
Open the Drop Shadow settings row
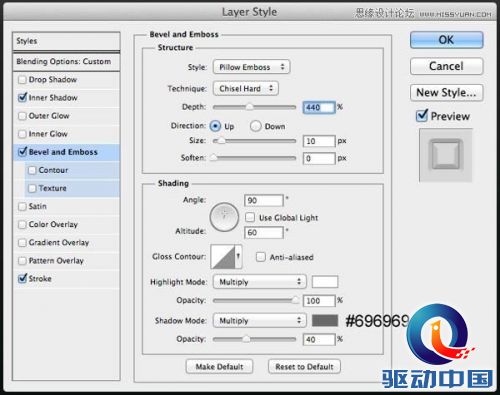point(66,80)
